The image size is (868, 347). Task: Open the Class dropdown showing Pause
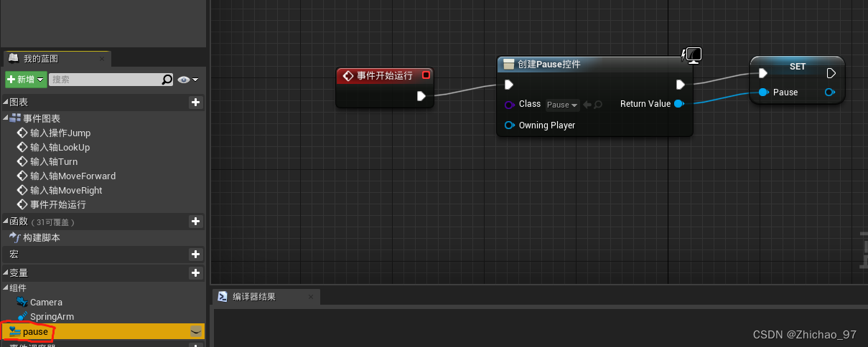point(562,105)
